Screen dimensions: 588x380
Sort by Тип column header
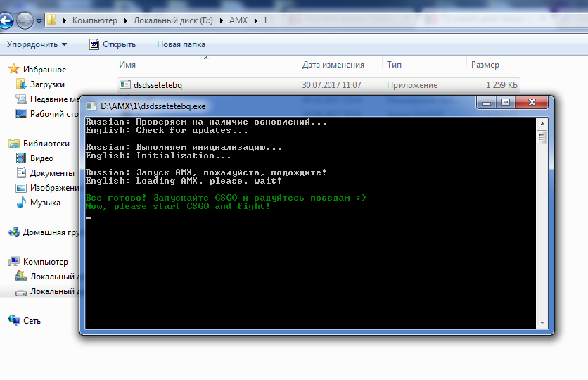[394, 65]
